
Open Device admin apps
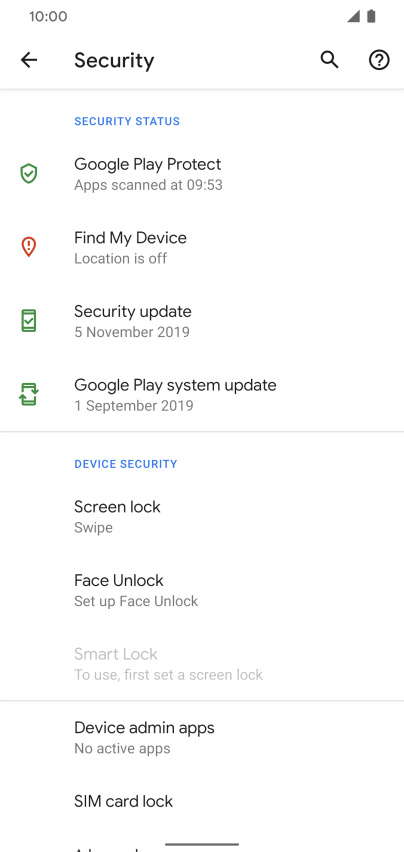pos(202,737)
